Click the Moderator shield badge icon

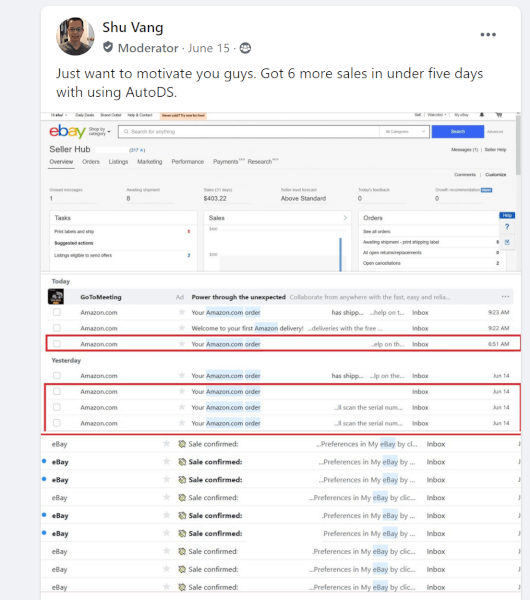(x=108, y=47)
